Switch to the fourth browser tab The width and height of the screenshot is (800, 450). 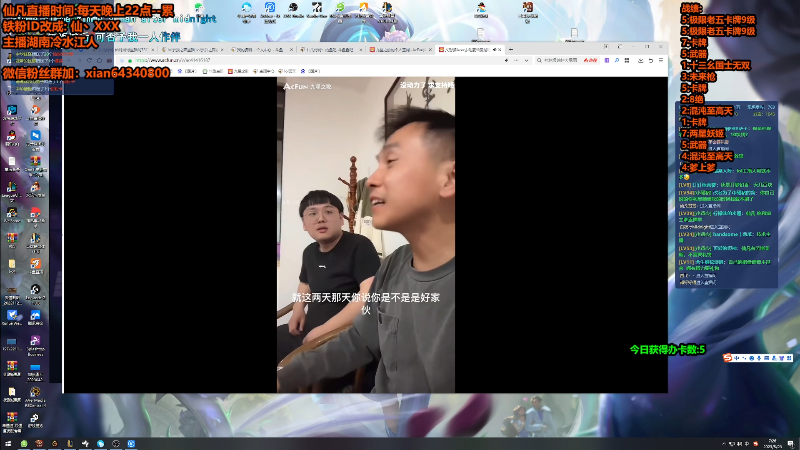[330, 49]
